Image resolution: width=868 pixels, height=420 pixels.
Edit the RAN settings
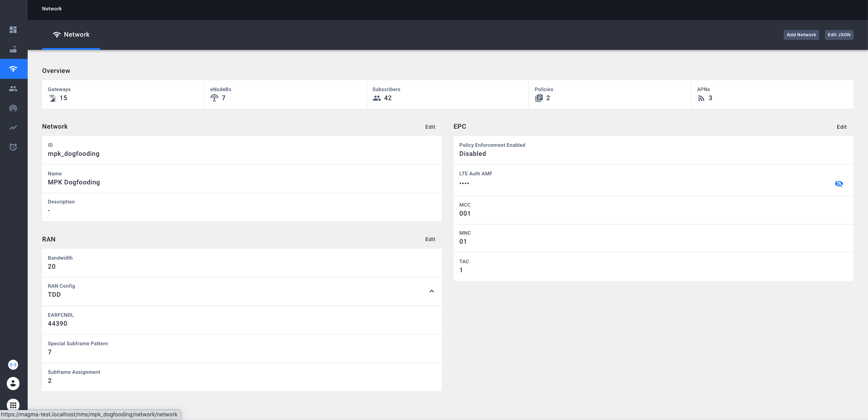[x=430, y=239]
